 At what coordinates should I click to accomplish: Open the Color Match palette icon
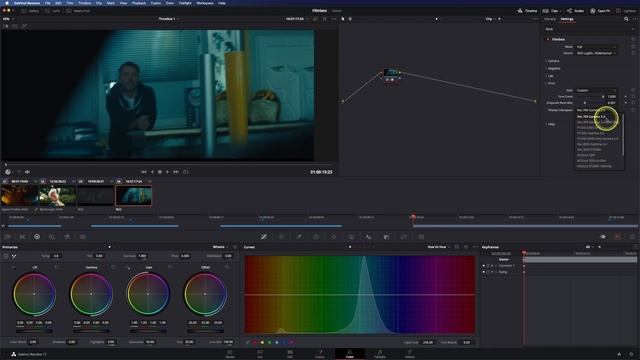click(22, 237)
